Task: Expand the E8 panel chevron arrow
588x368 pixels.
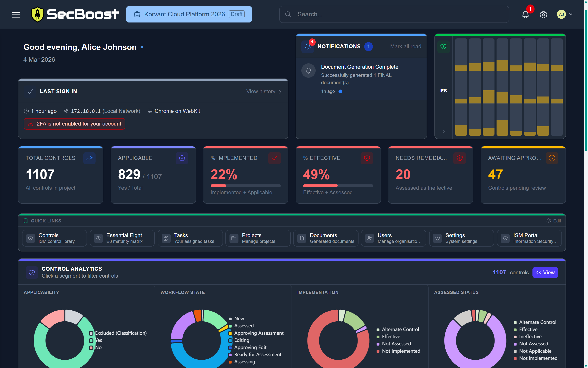Action: tap(443, 131)
